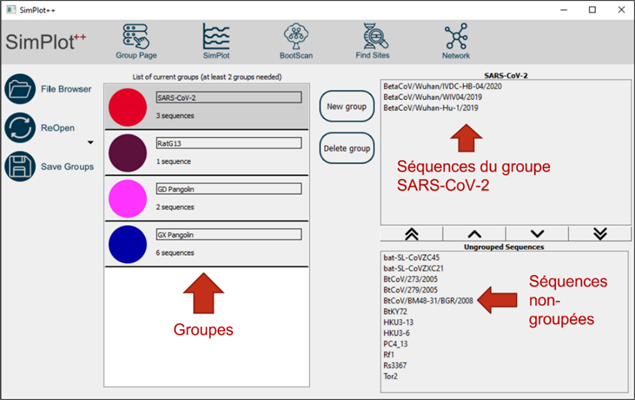Expand the ReOpen dropdown arrow
This screenshot has height=400, width=635.
[90, 143]
